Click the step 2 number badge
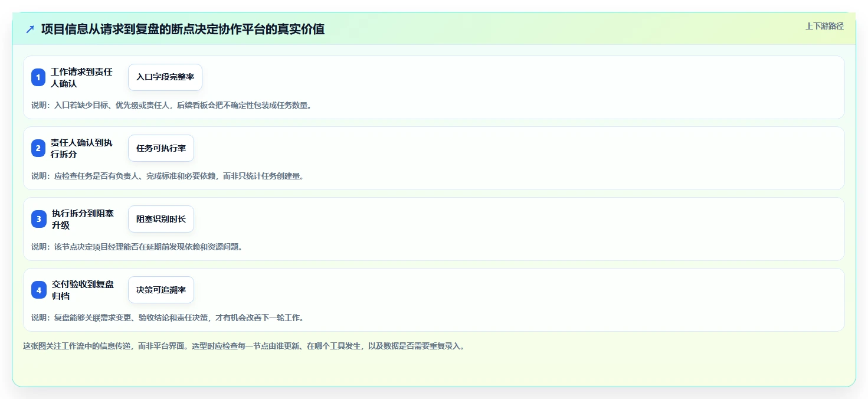The width and height of the screenshot is (868, 399). (x=38, y=148)
